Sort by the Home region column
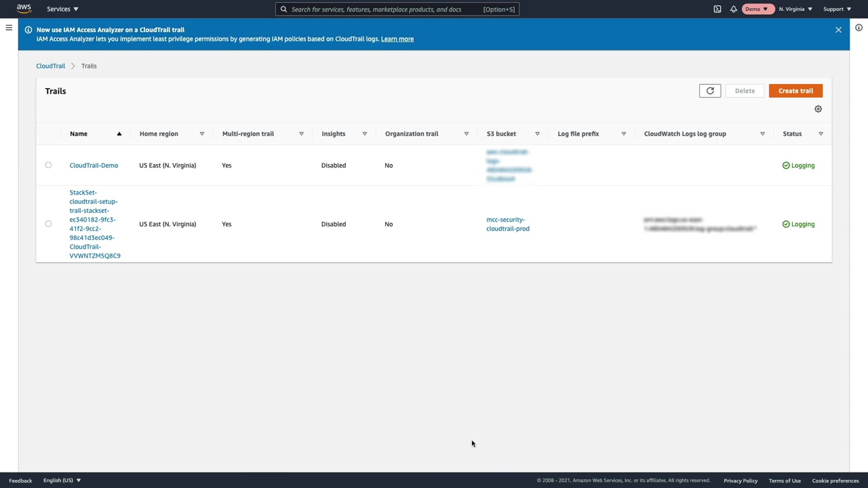The height and width of the screenshot is (488, 868). pos(201,134)
